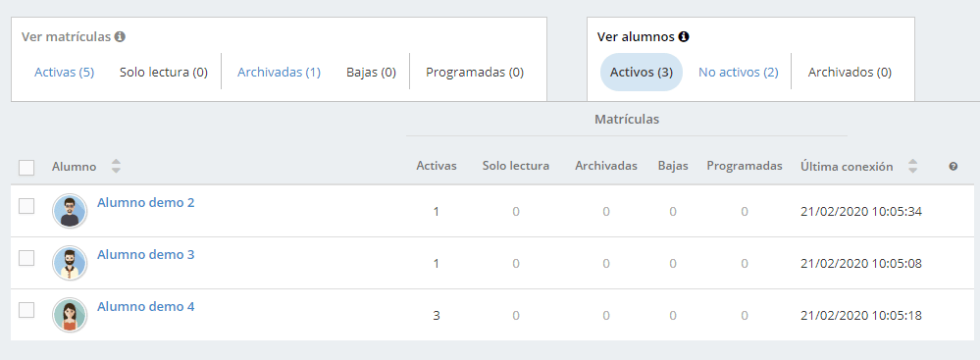Viewport: 980px width, 360px height.
Task: Select Programadas (0) enrollment filter
Action: pos(475,72)
